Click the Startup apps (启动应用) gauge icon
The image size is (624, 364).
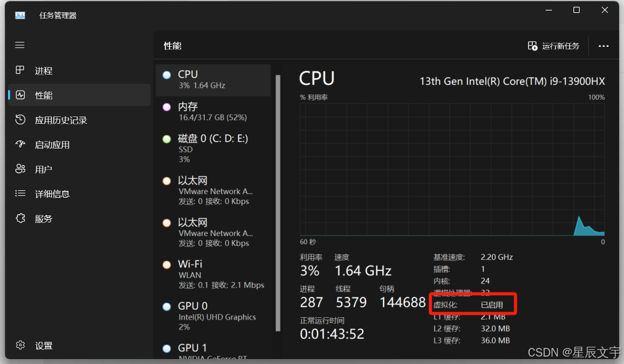pos(20,144)
